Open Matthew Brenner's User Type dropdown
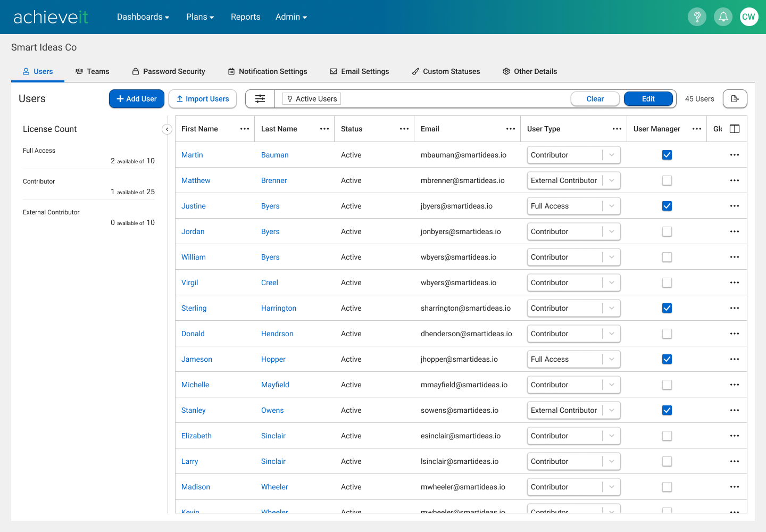The image size is (766, 532). click(x=574, y=180)
